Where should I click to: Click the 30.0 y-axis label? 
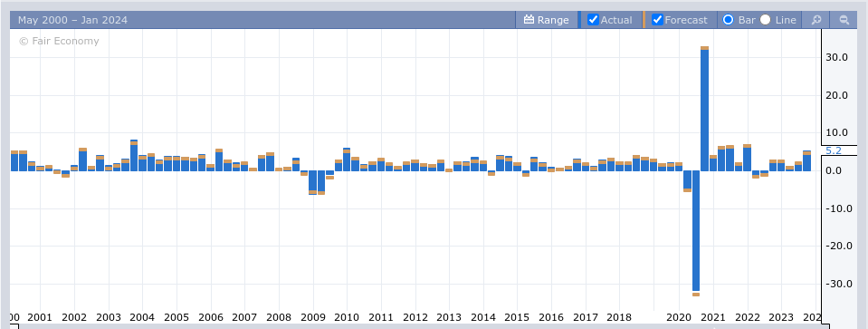837,58
